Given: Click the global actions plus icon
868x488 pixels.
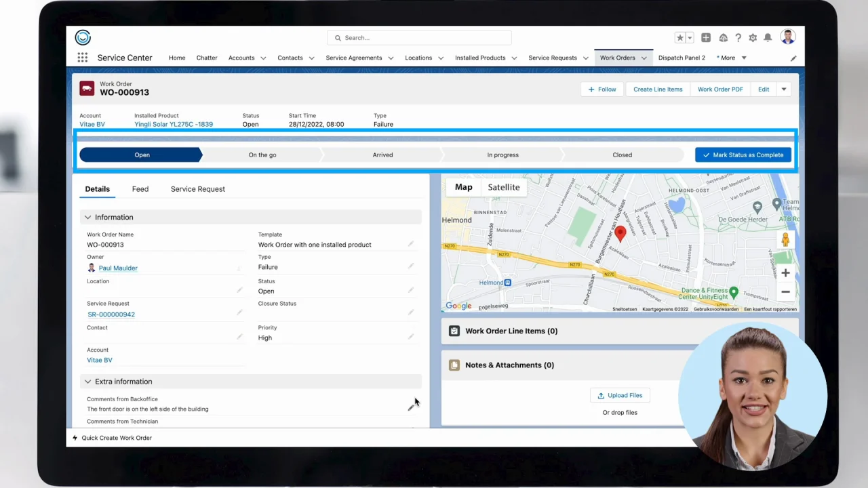Looking at the screenshot, I should pyautogui.click(x=706, y=38).
